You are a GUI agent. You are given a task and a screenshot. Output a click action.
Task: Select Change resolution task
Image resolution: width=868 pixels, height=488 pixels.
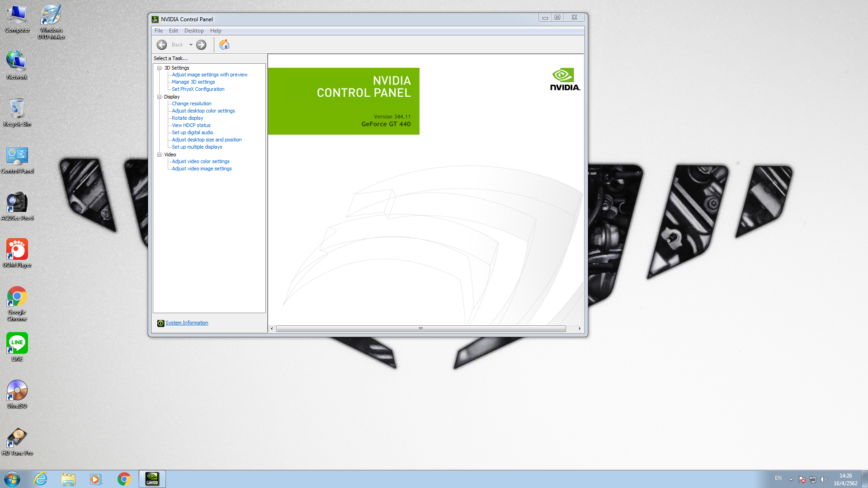(x=192, y=103)
